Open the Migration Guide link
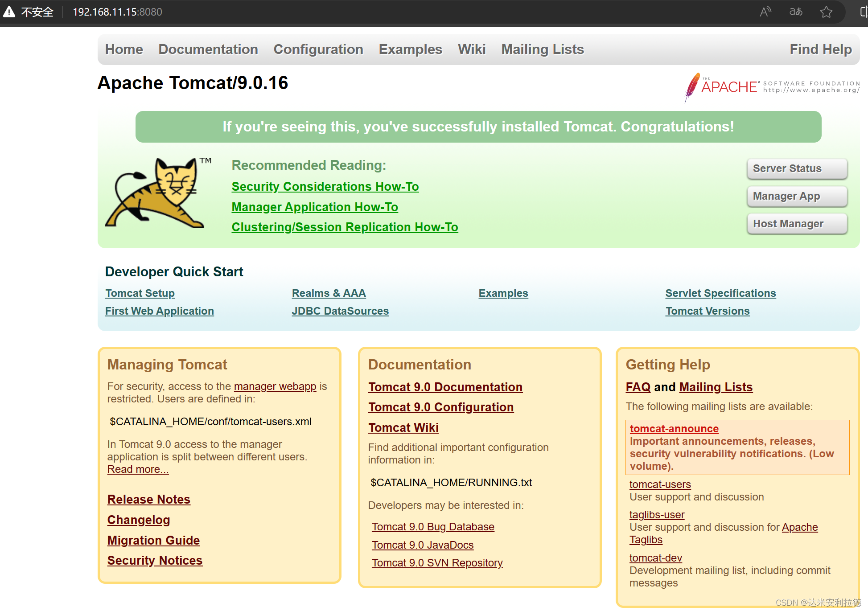 pyautogui.click(x=153, y=541)
